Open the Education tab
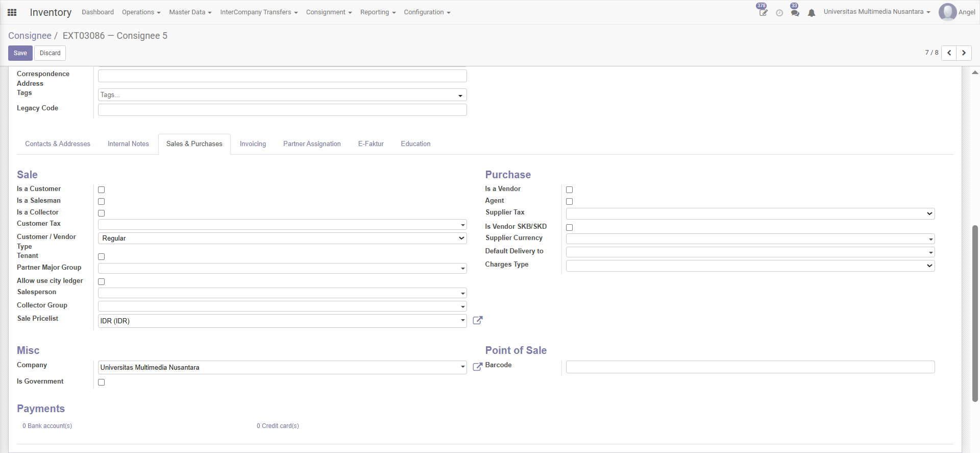 (415, 144)
